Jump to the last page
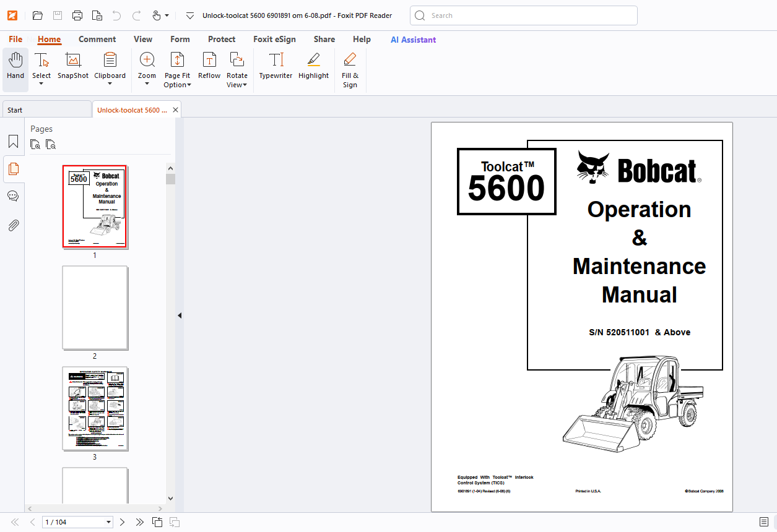Screen dimensions: 777x532 tap(139, 522)
